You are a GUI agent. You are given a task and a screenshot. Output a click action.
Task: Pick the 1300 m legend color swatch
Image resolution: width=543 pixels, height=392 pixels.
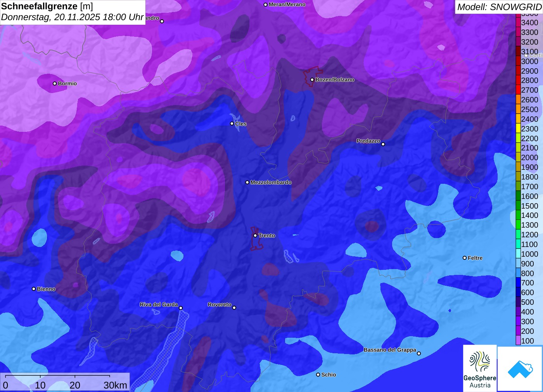click(518, 225)
